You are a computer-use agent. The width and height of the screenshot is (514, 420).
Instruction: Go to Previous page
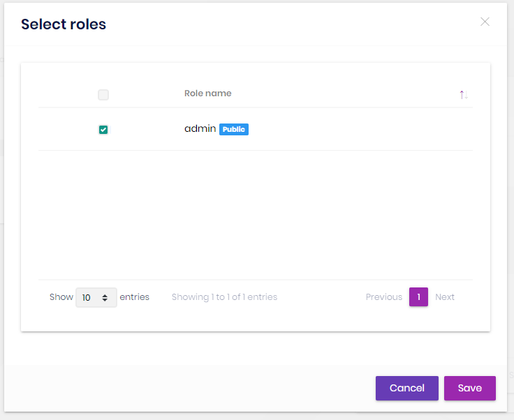point(384,297)
